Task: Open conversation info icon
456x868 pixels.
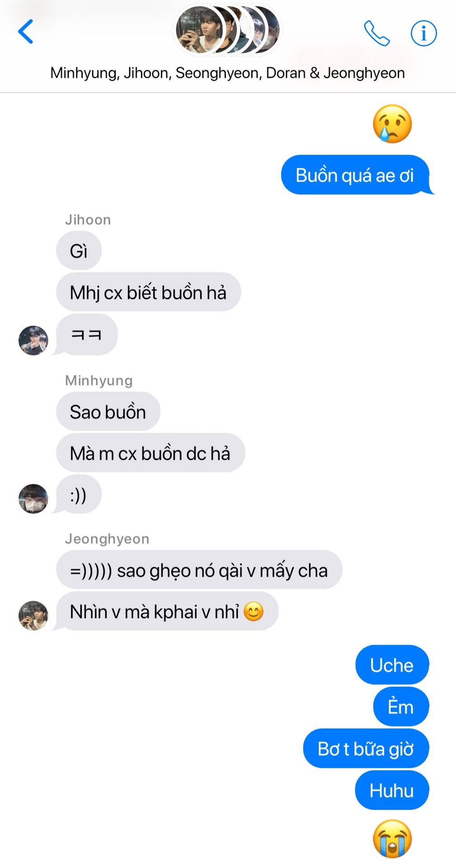Action: [x=423, y=33]
